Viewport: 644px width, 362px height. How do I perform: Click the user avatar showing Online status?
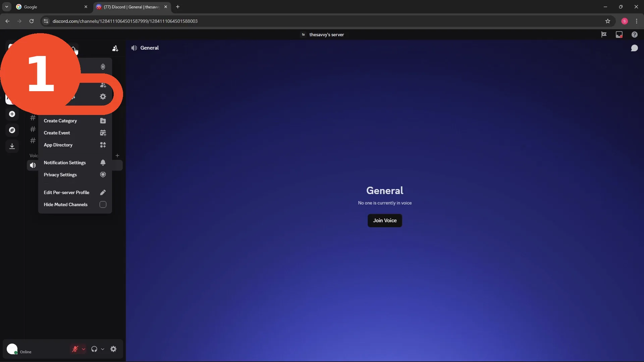(12, 349)
